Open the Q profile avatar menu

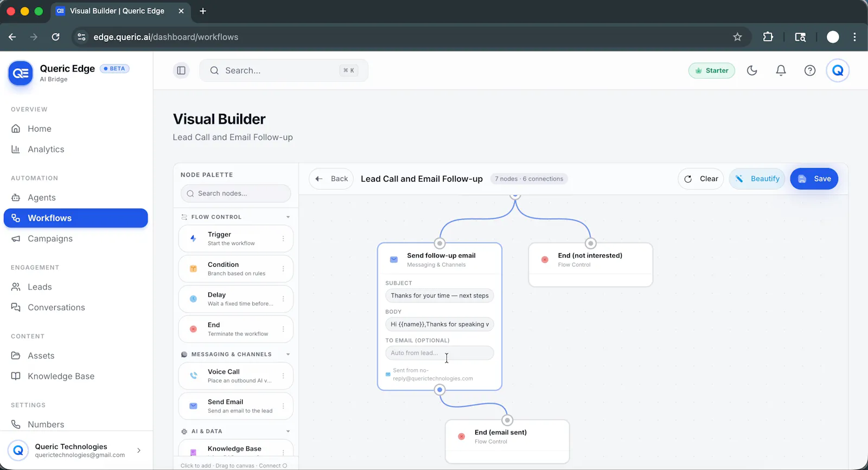(x=838, y=70)
